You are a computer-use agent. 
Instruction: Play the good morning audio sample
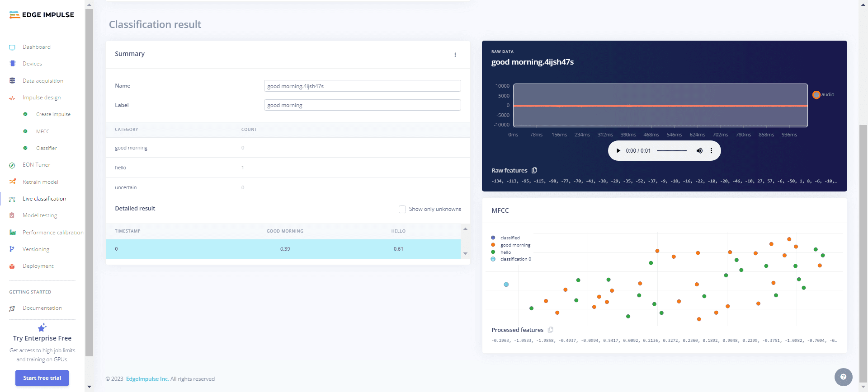tap(618, 151)
